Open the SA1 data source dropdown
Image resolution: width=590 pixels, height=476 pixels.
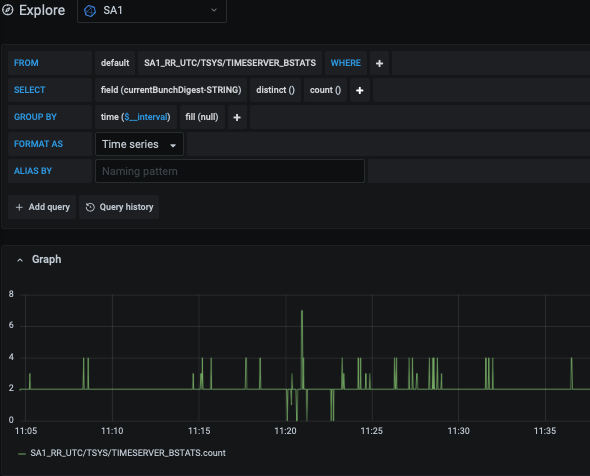152,11
